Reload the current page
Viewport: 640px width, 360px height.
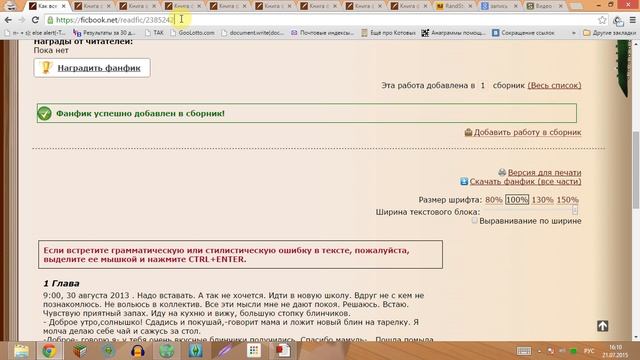[35, 20]
